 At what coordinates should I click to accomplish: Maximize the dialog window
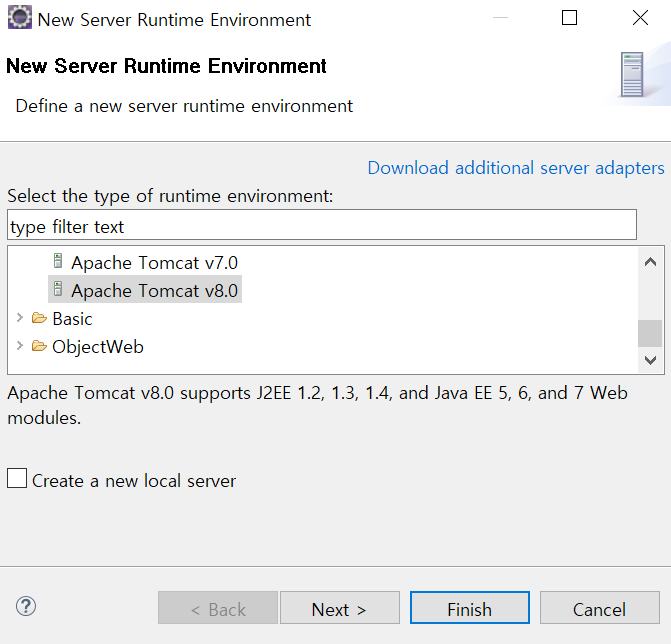point(569,18)
